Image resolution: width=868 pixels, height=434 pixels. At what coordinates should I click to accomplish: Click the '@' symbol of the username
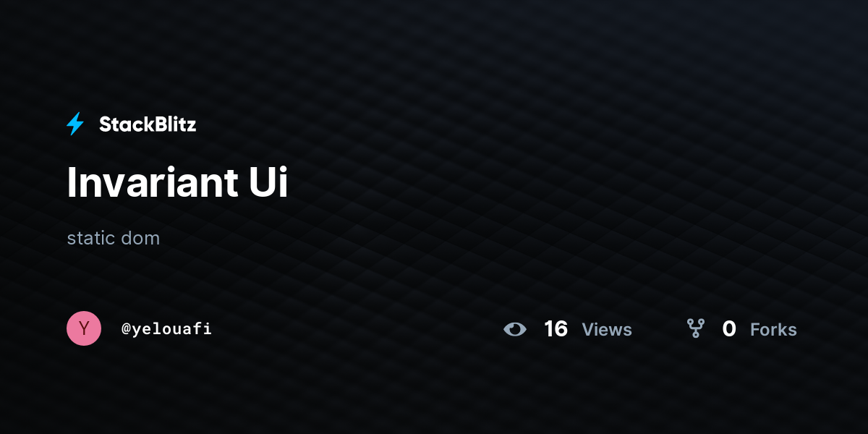click(126, 329)
